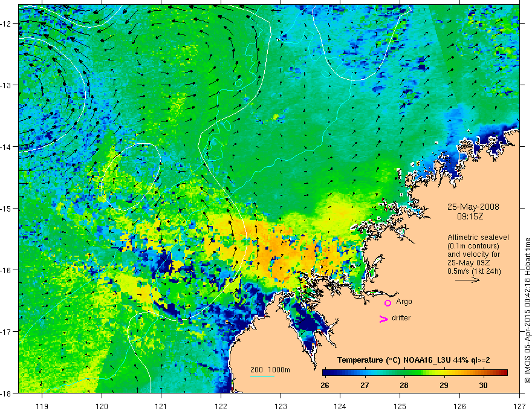Image resolution: width=532 pixels, height=411 pixels.
Task: Click the dark blue 26 degree end of color bar
Action: click(x=325, y=373)
